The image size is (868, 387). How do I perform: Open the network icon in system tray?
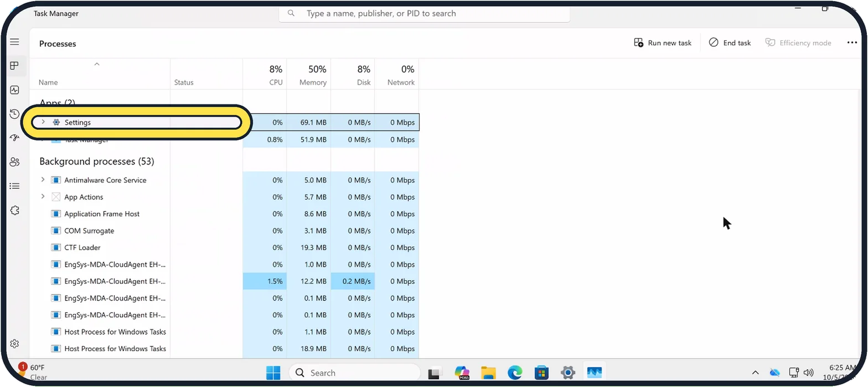point(794,373)
